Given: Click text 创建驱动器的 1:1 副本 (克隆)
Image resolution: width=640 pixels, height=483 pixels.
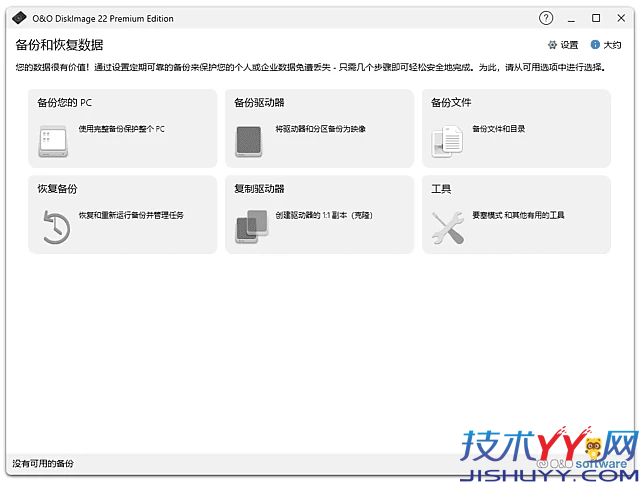Looking at the screenshot, I should tap(324, 215).
